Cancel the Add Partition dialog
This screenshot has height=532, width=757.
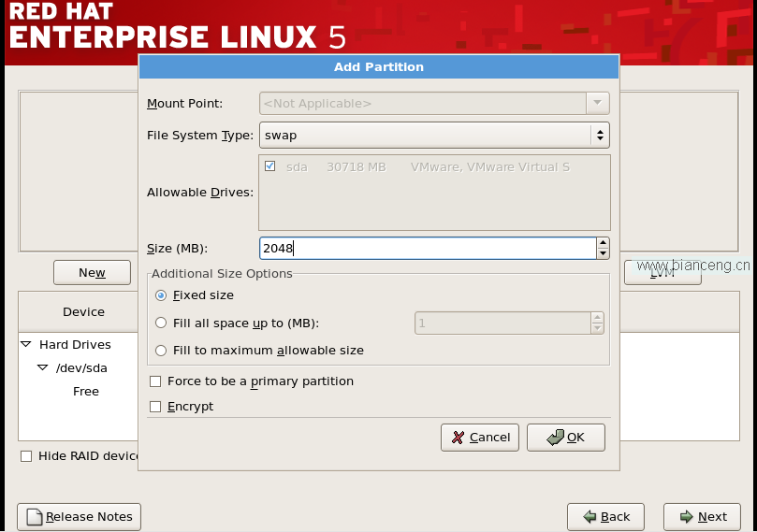[x=480, y=438]
